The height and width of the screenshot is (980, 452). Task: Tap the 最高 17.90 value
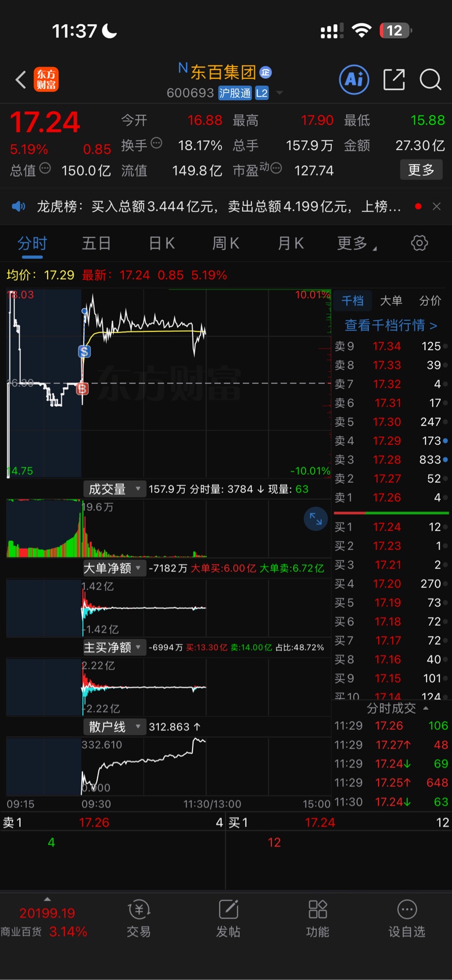[x=317, y=121]
